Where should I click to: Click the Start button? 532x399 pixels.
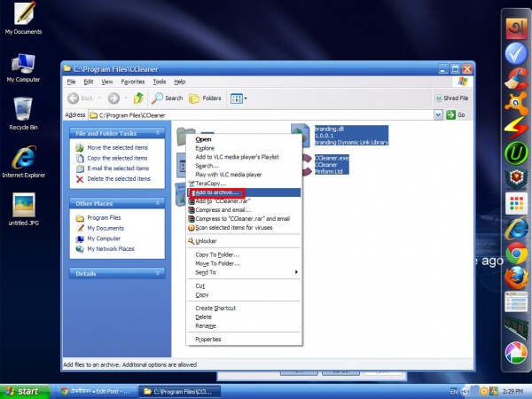point(24,392)
